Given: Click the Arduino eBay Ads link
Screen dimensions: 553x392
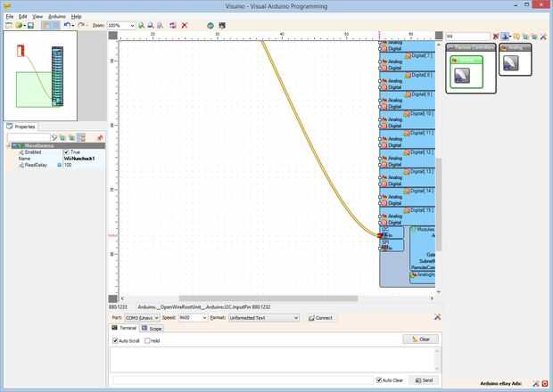Looking at the screenshot, I should (x=500, y=383).
